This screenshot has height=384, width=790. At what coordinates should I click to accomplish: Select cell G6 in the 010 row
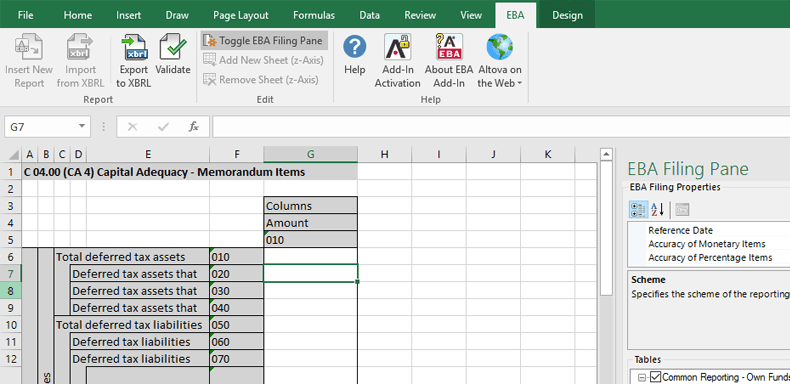310,257
